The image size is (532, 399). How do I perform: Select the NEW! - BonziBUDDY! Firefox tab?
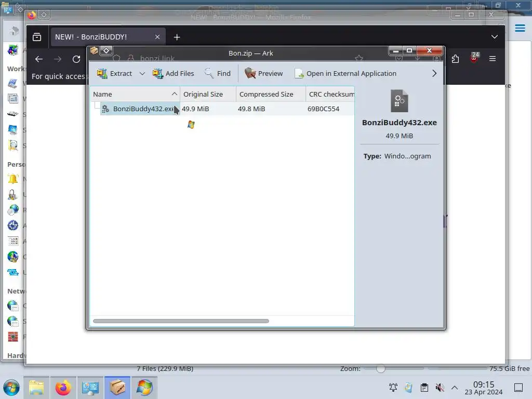pos(108,37)
